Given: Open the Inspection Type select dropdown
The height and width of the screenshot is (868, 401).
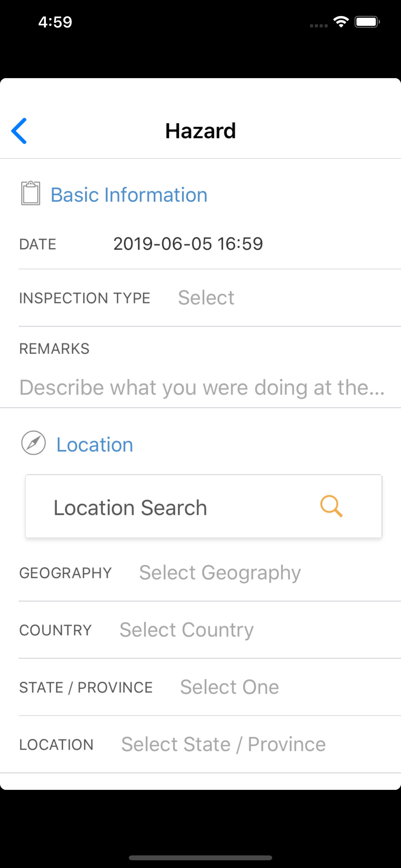Looking at the screenshot, I should pyautogui.click(x=206, y=297).
